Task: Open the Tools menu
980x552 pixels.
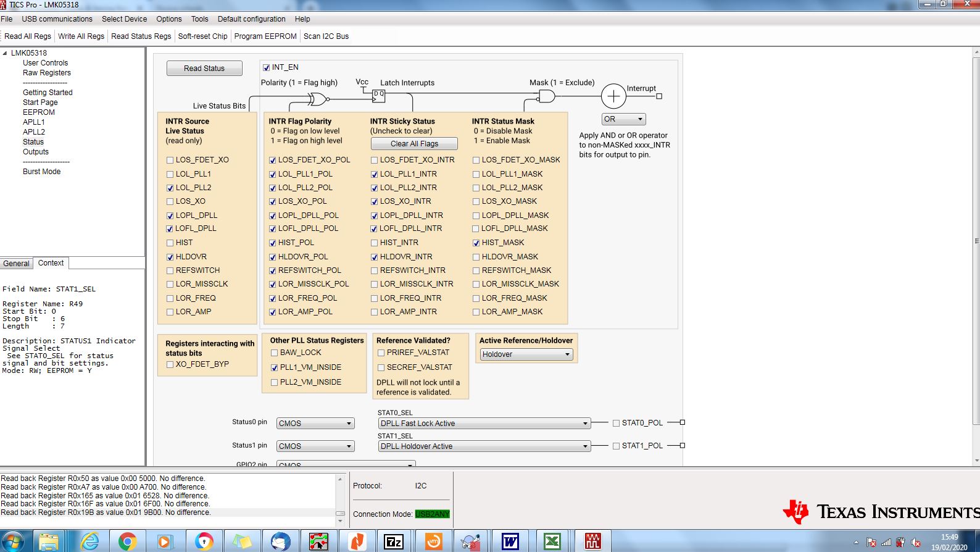Action: 199,19
